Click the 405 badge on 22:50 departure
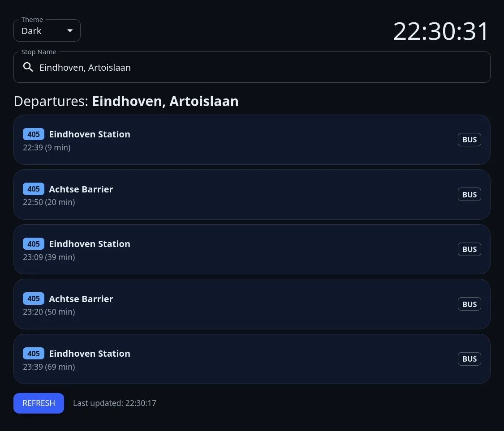The width and height of the screenshot is (504, 431). coord(34,189)
